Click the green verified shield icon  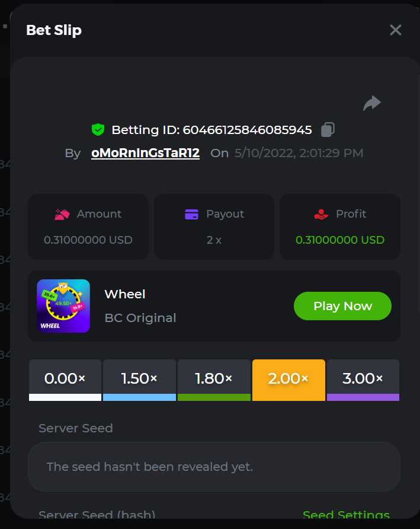click(x=98, y=129)
